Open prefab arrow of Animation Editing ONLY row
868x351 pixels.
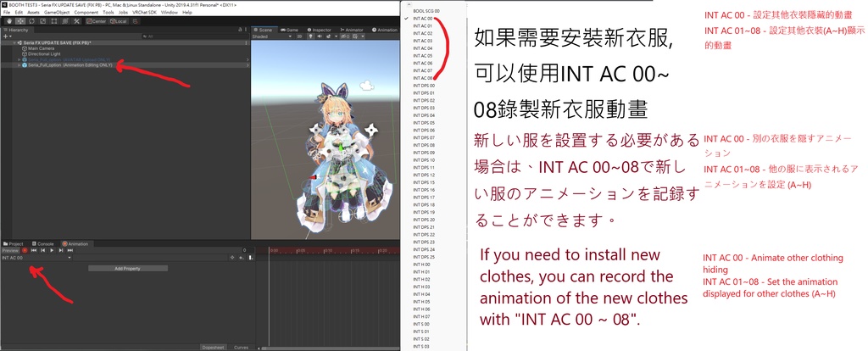click(248, 65)
